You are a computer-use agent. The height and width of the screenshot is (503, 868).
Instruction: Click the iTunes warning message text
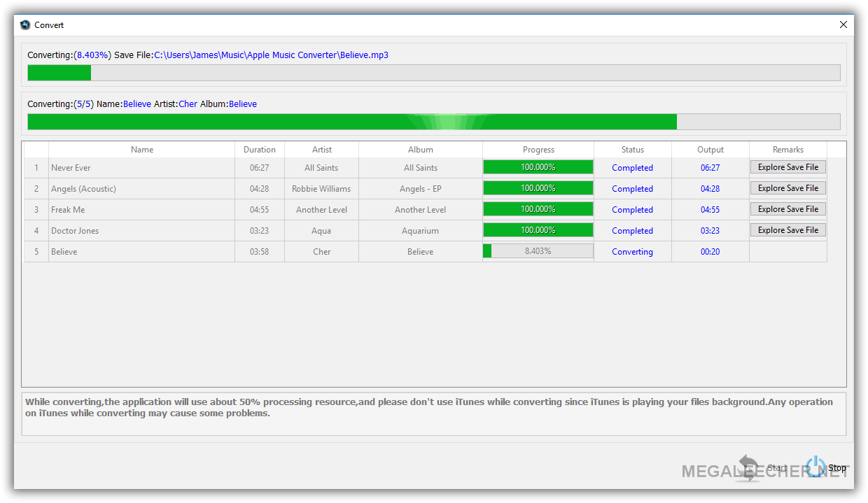429,407
